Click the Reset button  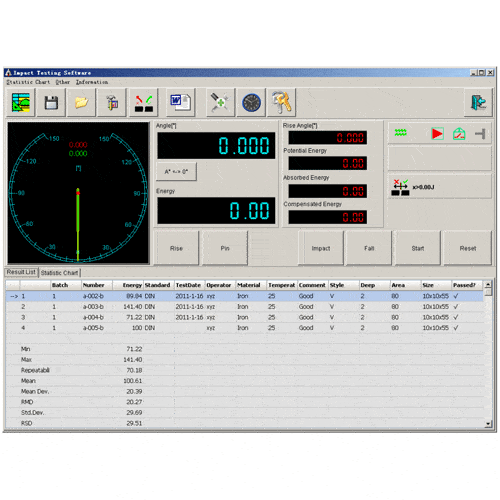(x=468, y=248)
